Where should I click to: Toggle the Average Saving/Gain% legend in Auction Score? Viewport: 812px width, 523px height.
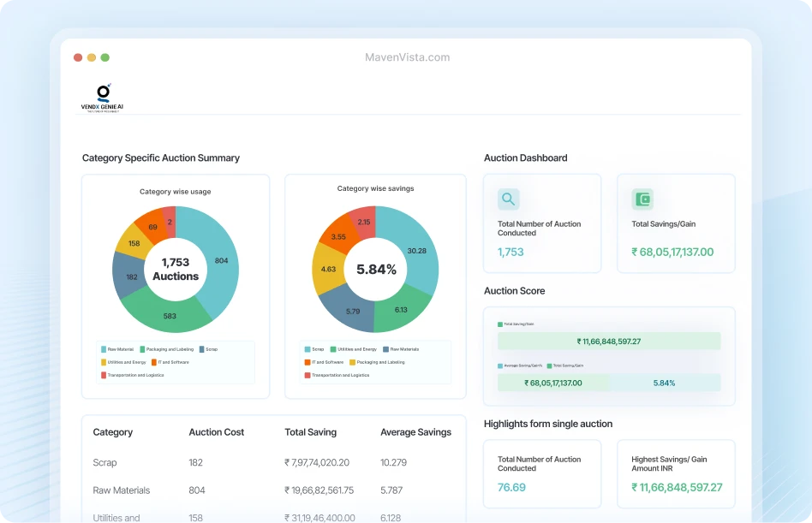pyautogui.click(x=520, y=366)
